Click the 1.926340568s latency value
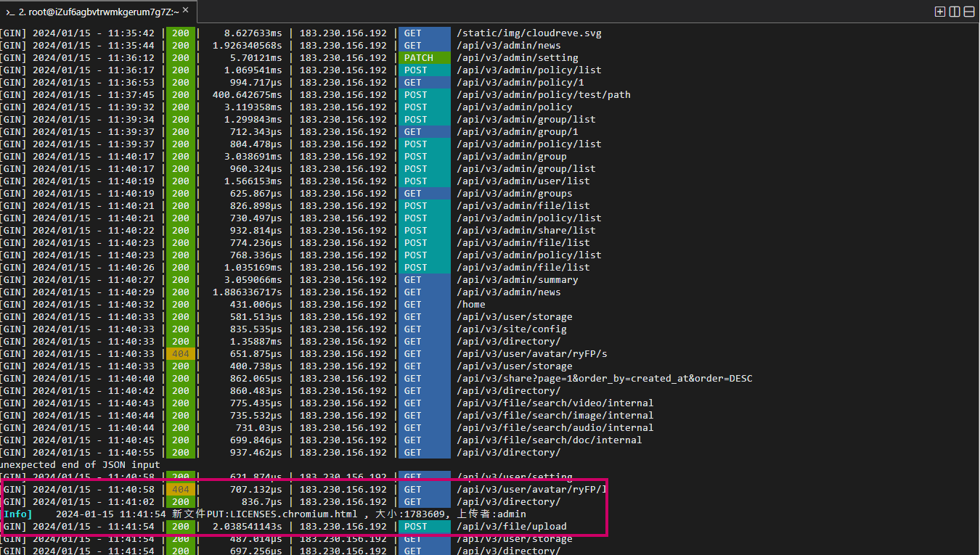The image size is (980, 555). point(248,46)
